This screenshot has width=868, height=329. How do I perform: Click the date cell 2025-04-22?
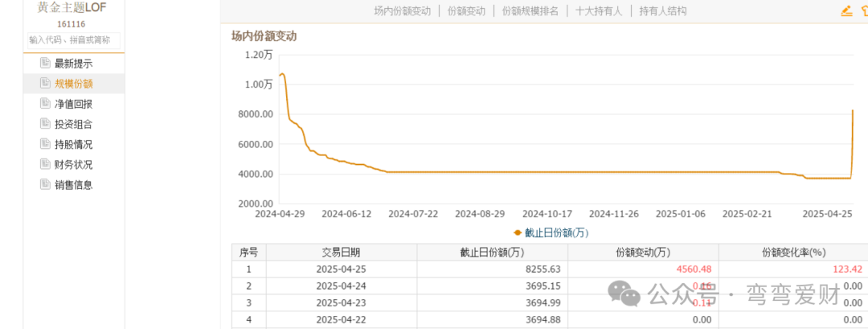point(342,319)
